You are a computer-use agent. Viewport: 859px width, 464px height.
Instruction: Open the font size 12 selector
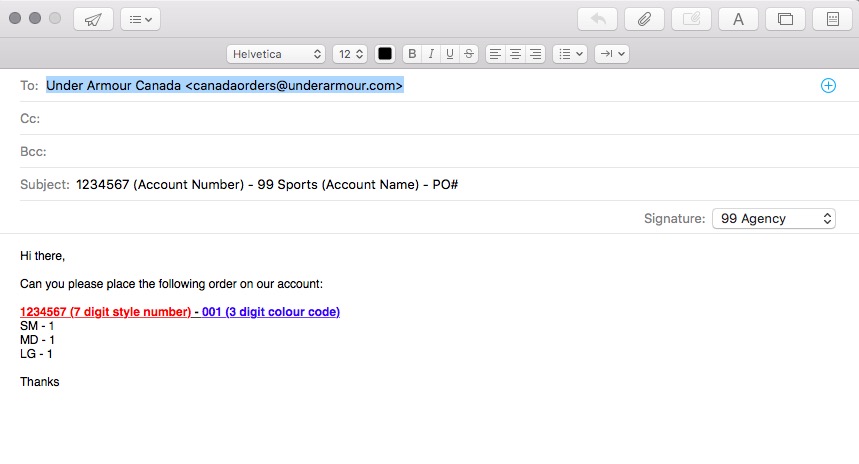point(350,54)
